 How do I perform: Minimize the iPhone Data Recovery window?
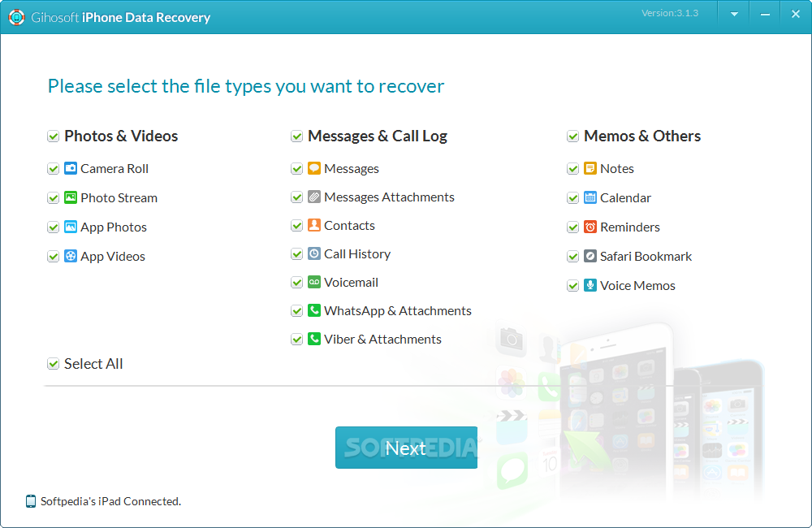(765, 15)
